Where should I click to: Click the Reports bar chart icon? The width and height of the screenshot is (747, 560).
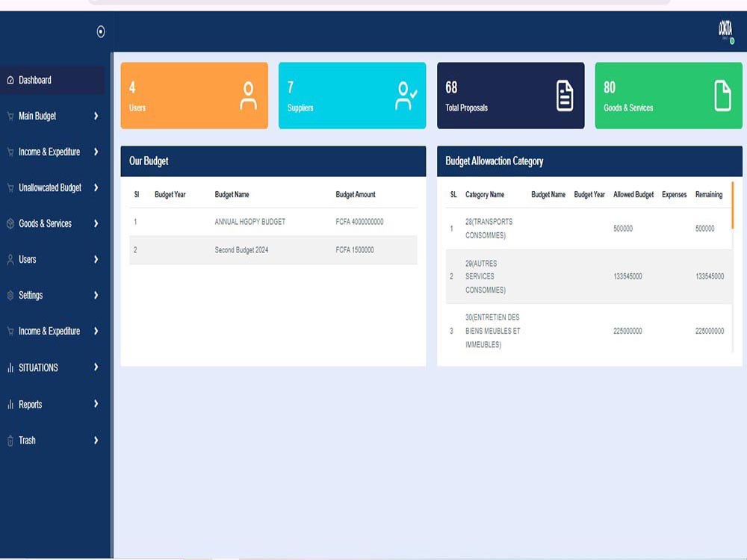(10, 404)
